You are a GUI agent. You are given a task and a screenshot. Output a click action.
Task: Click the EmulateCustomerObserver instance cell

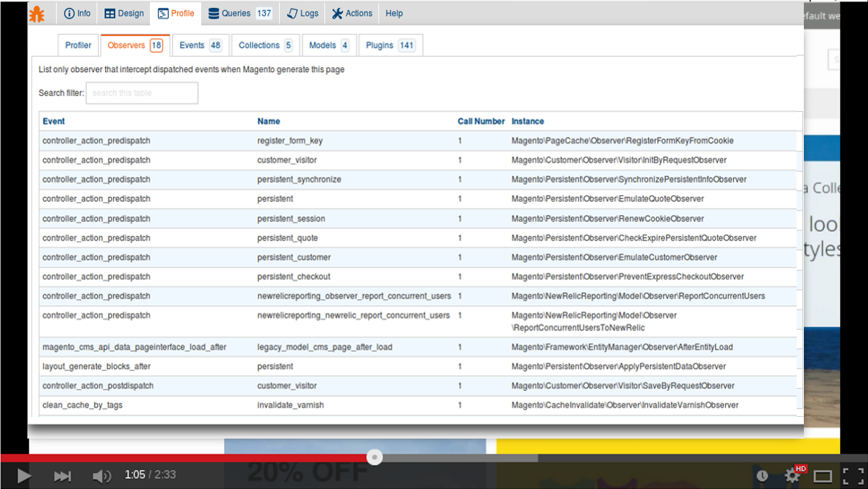pyautogui.click(x=615, y=257)
